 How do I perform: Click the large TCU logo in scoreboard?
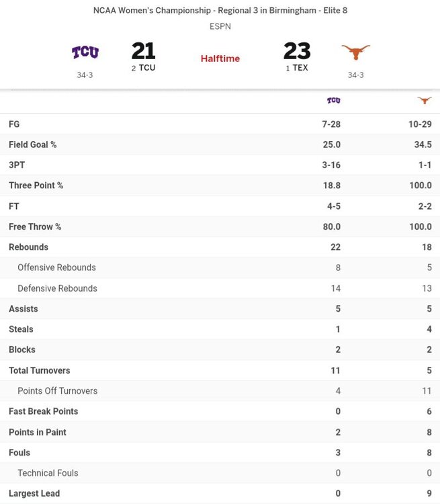[85, 52]
